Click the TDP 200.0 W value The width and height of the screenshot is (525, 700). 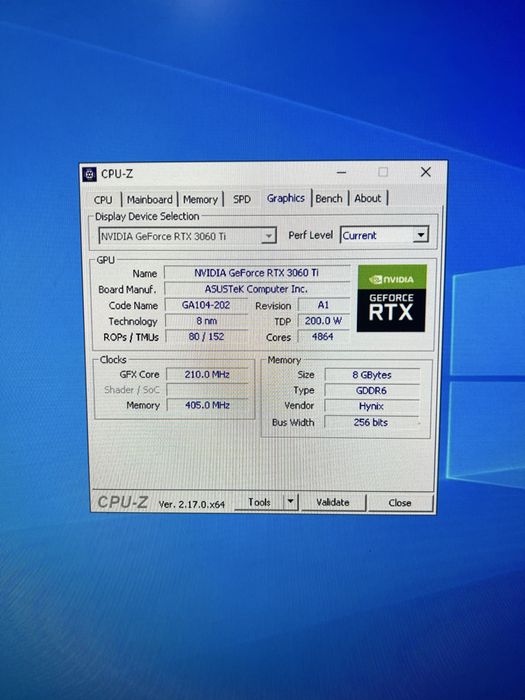tap(323, 321)
